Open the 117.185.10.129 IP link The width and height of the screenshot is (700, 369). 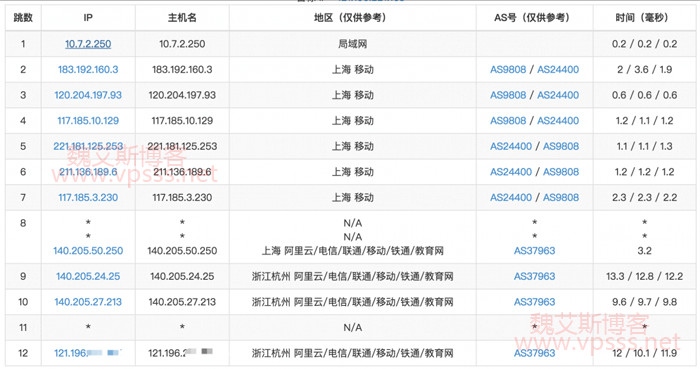coord(88,120)
